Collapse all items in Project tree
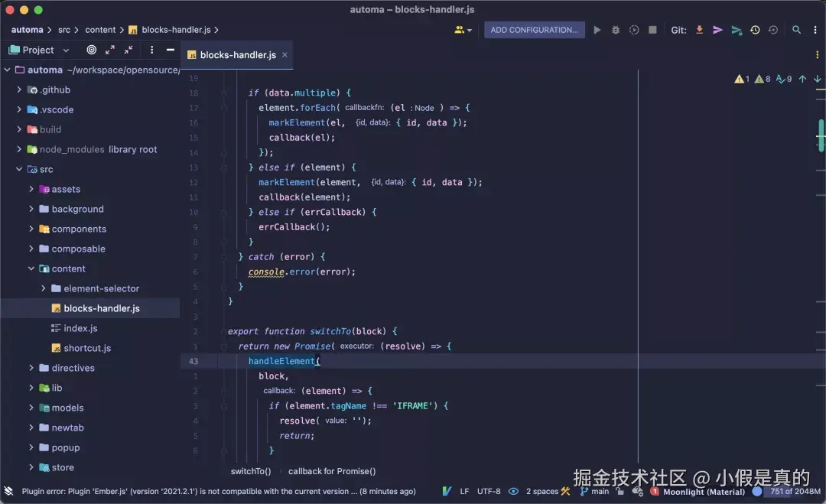This screenshot has height=504, width=826. pos(128,50)
